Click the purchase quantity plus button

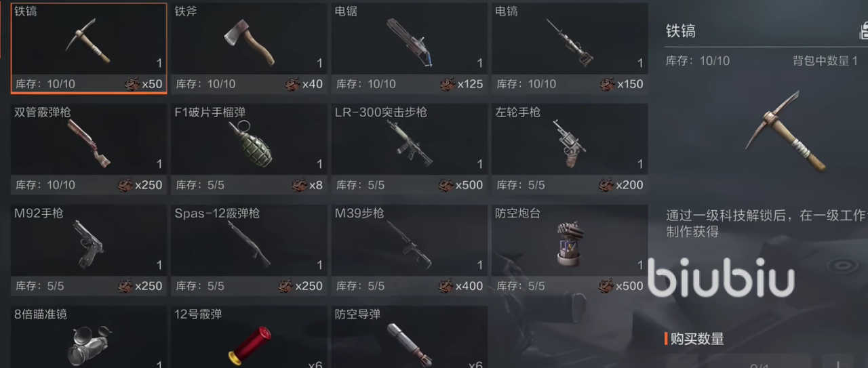[x=838, y=362]
